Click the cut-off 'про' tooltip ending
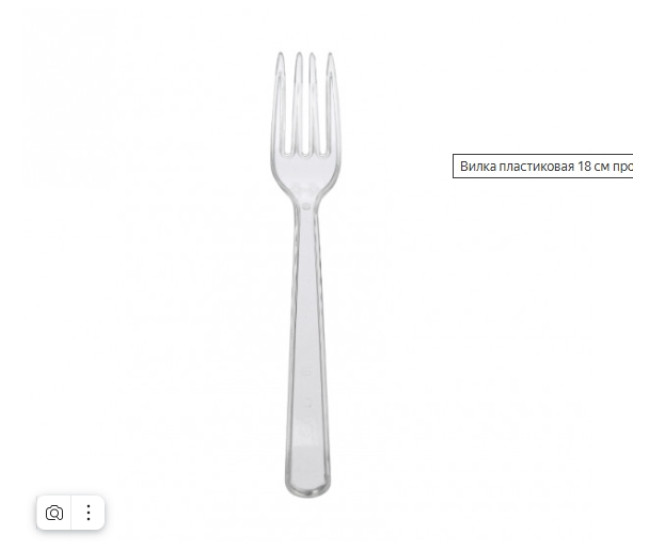The width and height of the screenshot is (650, 550). (623, 166)
